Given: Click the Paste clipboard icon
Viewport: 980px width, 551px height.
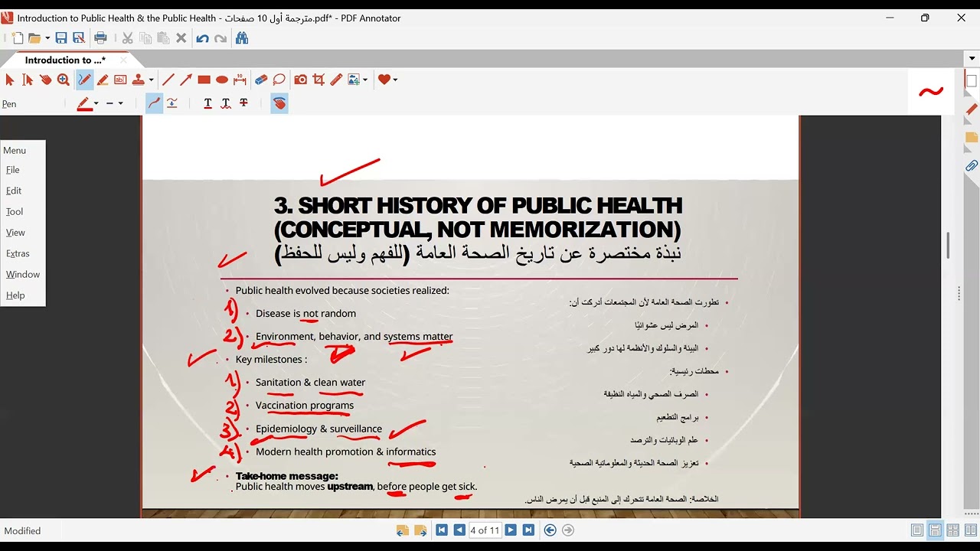Looking at the screenshot, I should click(x=163, y=37).
